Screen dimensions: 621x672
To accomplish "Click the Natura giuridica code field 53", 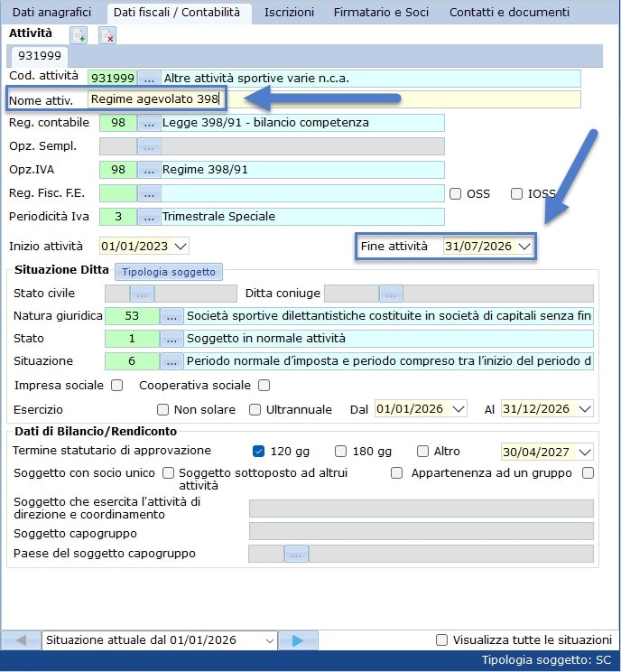I will tap(132, 316).
